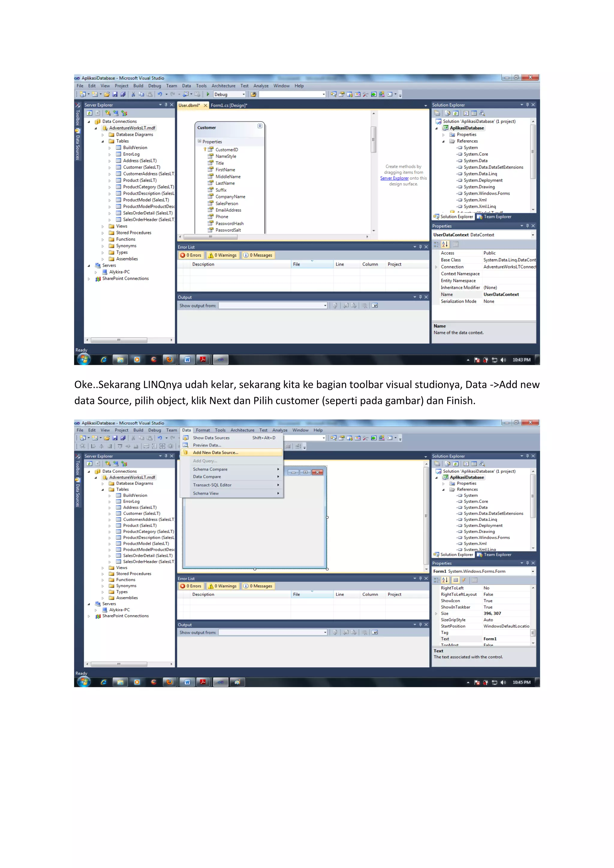
Task: Click horizontal scrollbar under Customer designer
Action: coord(211,237)
